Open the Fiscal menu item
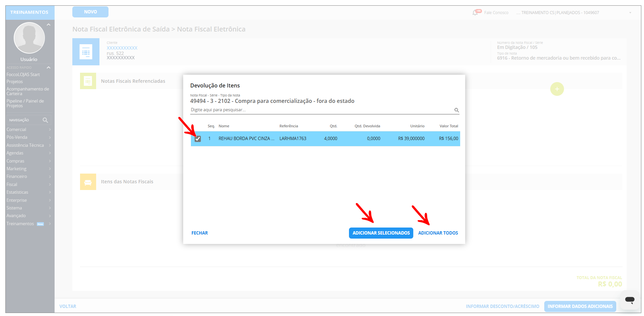 29,185
